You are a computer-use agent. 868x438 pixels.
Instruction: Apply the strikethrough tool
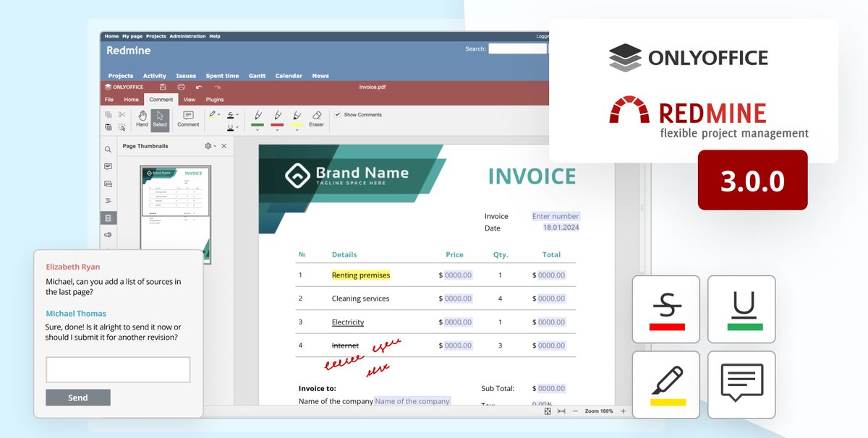pyautogui.click(x=230, y=114)
